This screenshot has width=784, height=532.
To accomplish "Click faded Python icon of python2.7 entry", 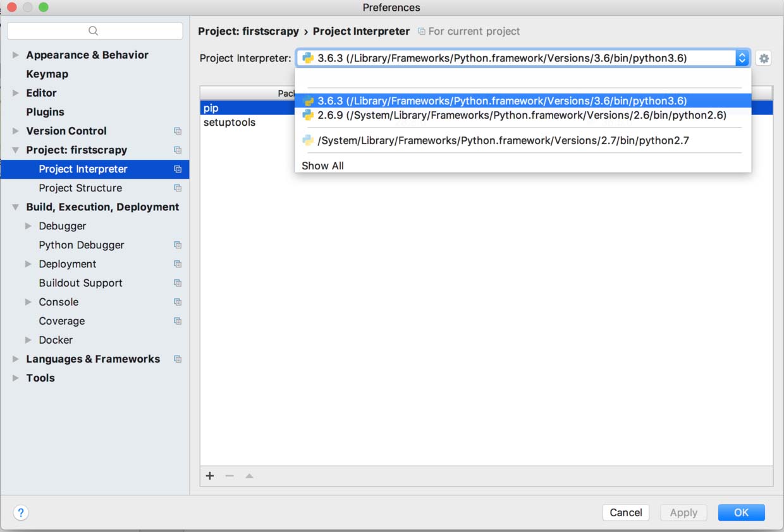I will coord(308,140).
